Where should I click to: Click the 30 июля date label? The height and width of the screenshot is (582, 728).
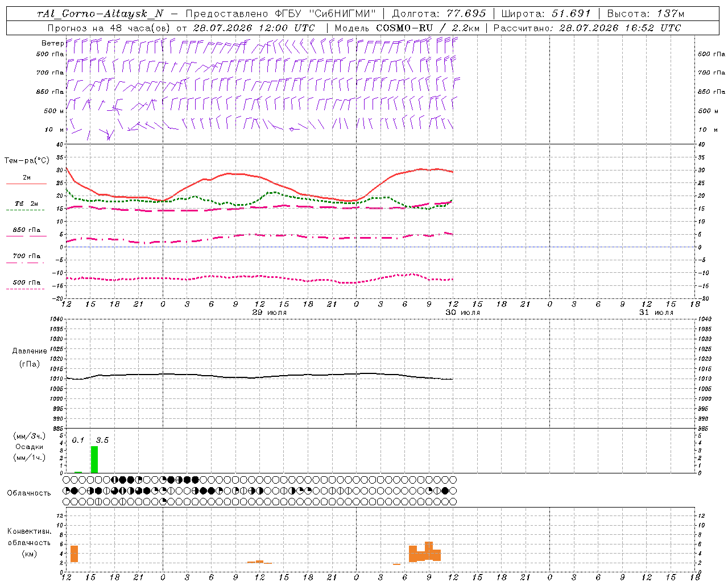point(463,313)
